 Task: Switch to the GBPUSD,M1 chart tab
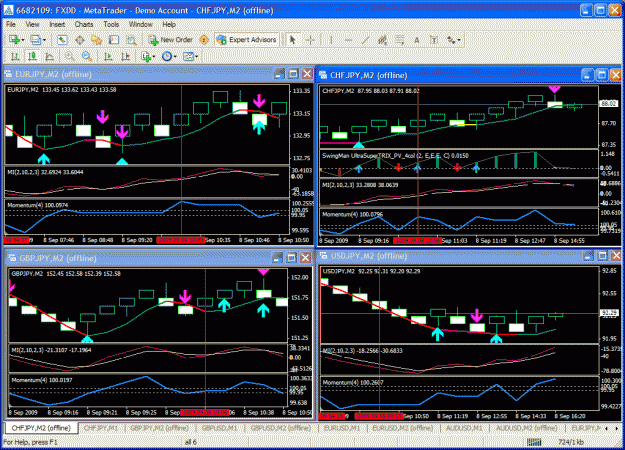tap(219, 428)
